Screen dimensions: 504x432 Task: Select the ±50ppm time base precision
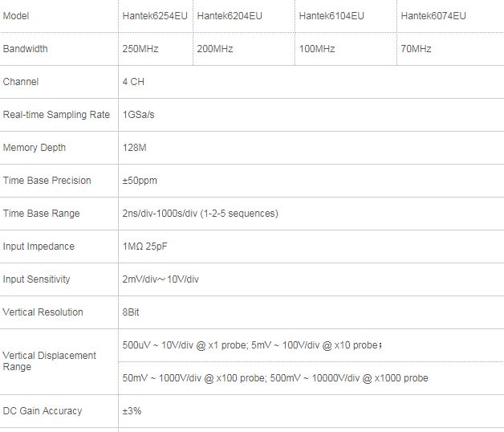tap(140, 181)
